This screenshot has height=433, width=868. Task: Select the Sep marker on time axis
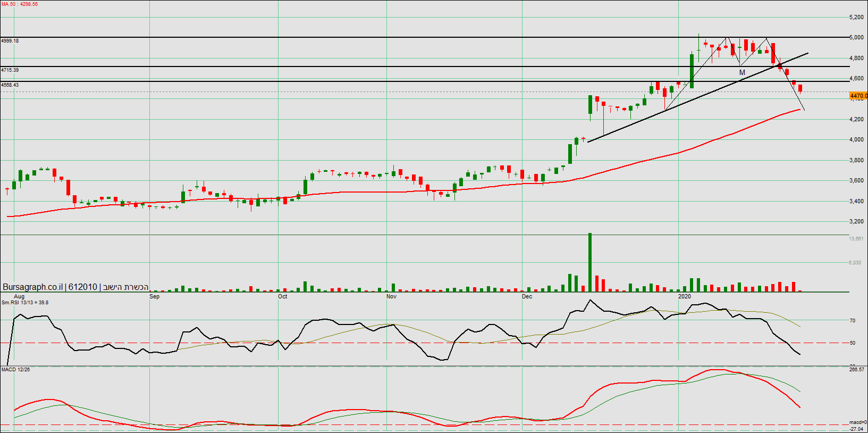point(154,296)
